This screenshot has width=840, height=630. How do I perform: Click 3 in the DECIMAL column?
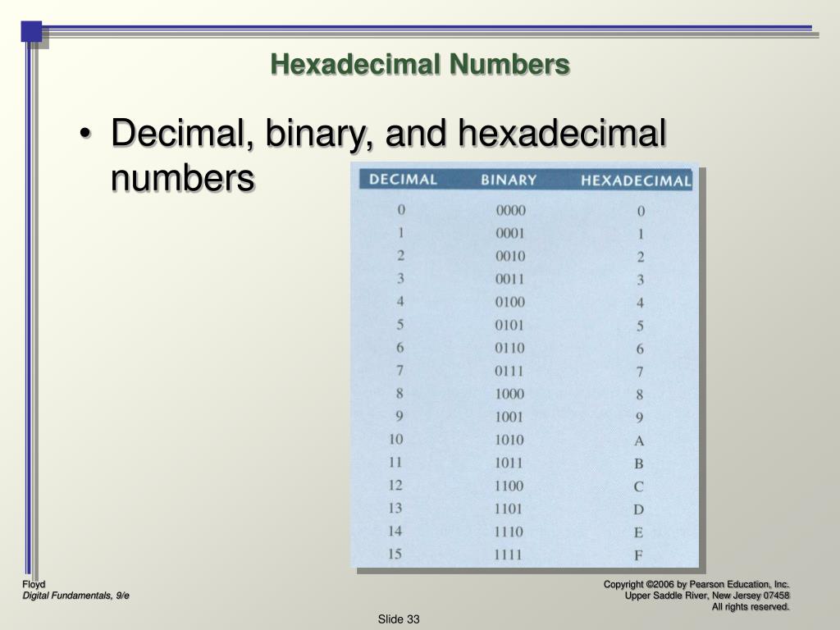point(400,279)
